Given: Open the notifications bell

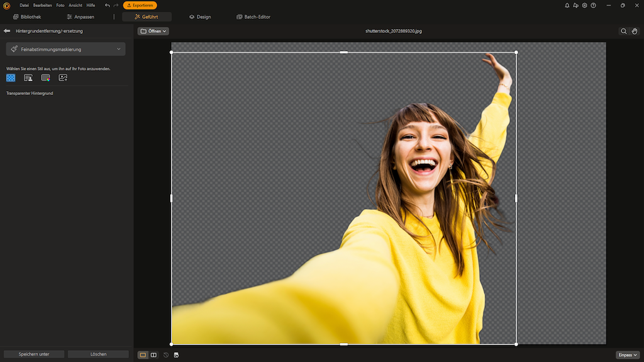Looking at the screenshot, I should click(567, 5).
